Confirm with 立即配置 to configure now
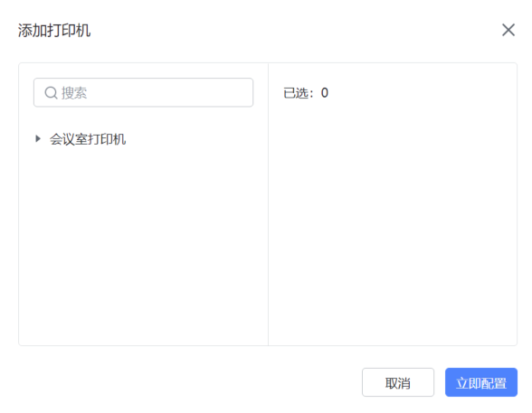The width and height of the screenshot is (532, 413). 480,382
